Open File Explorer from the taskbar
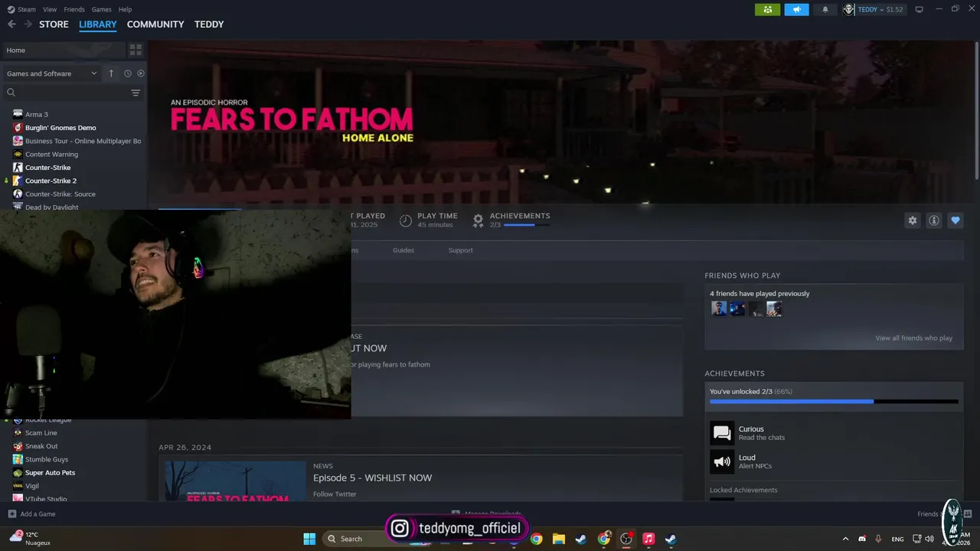Screen dimensions: 980x551 (x=558, y=539)
